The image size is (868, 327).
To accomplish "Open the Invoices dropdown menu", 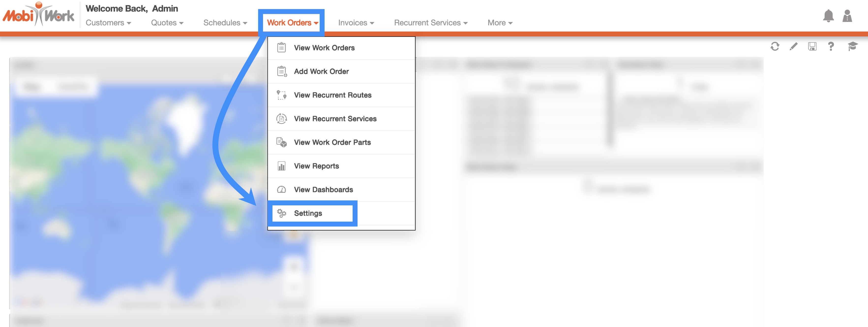I will pos(356,23).
